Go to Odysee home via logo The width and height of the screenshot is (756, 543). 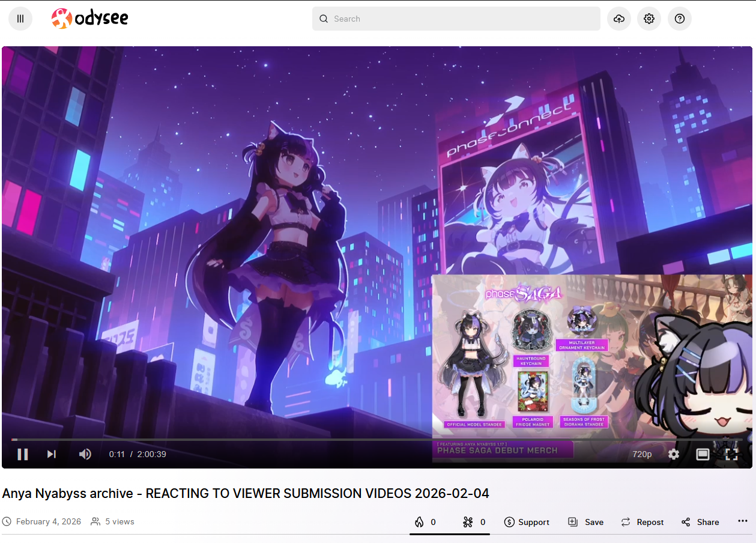point(90,19)
